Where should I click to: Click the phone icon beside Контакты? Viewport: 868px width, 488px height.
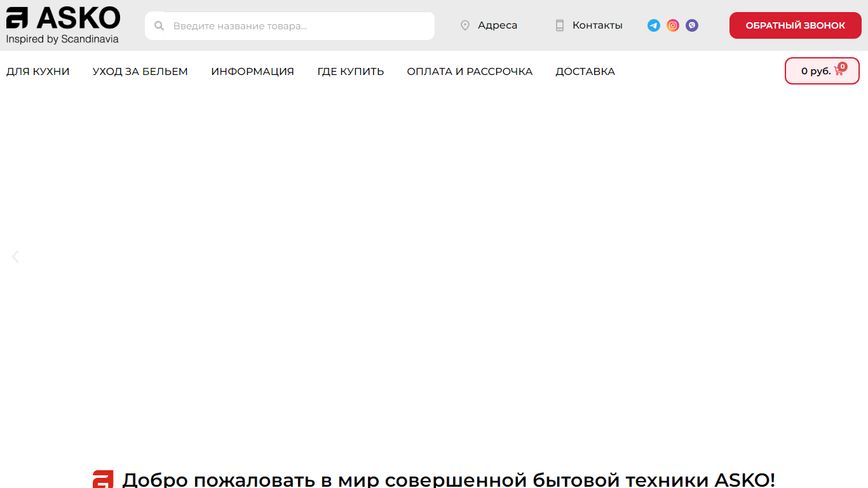[560, 25]
